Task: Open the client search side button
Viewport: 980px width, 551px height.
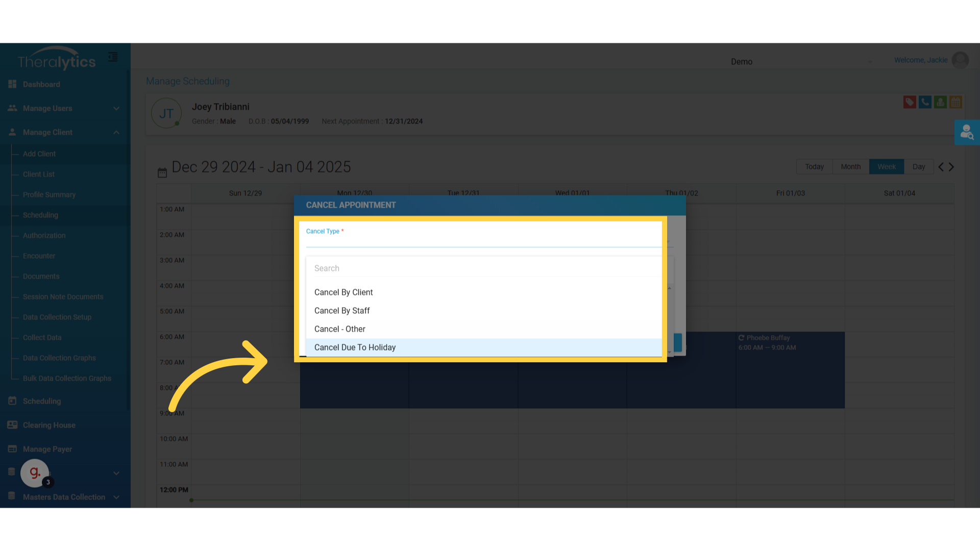Action: (x=967, y=133)
